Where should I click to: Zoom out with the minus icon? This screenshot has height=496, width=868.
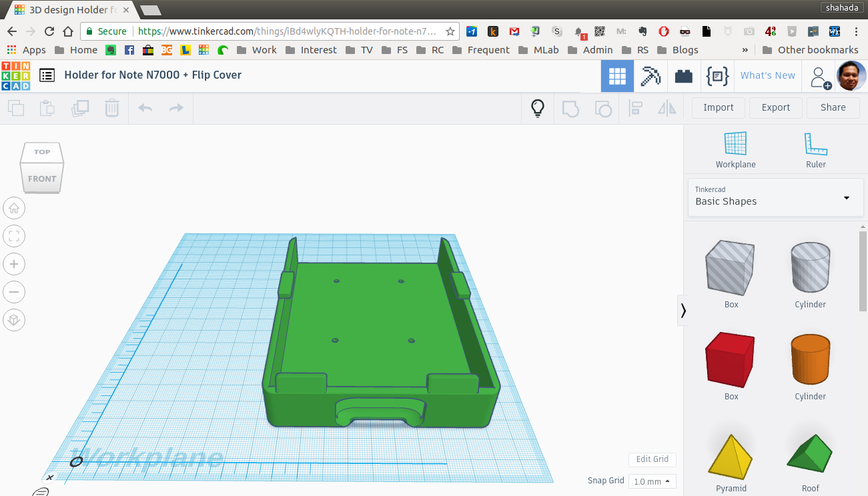[13, 292]
